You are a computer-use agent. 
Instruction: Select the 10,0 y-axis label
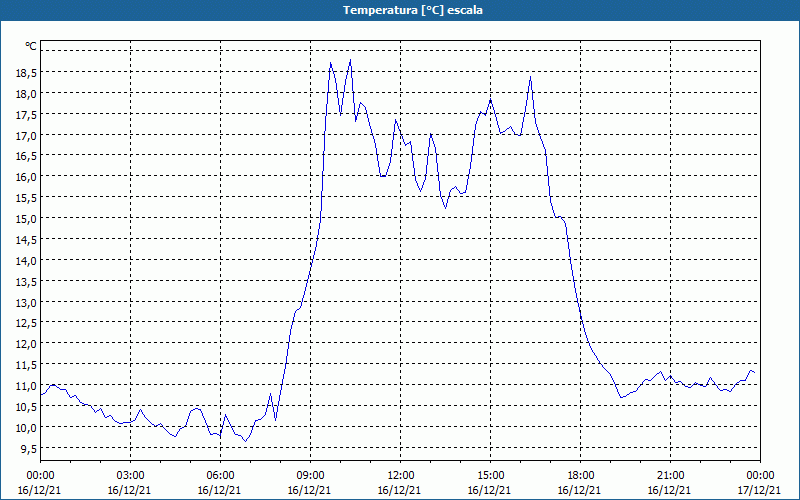(x=27, y=428)
